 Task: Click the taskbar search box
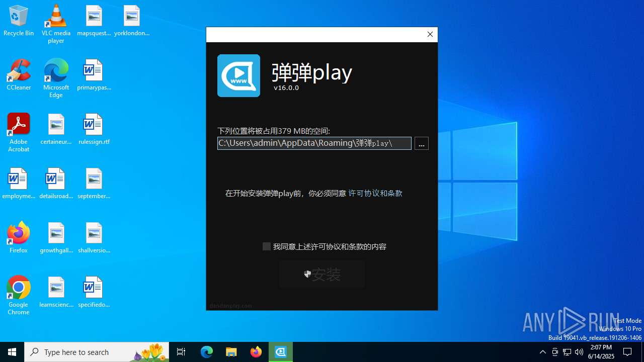(x=97, y=352)
